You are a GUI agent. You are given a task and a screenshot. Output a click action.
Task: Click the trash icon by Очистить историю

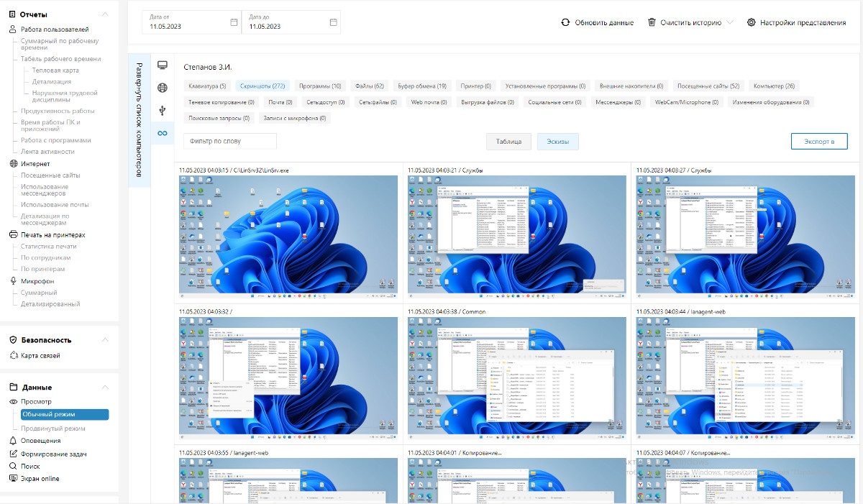tap(652, 22)
